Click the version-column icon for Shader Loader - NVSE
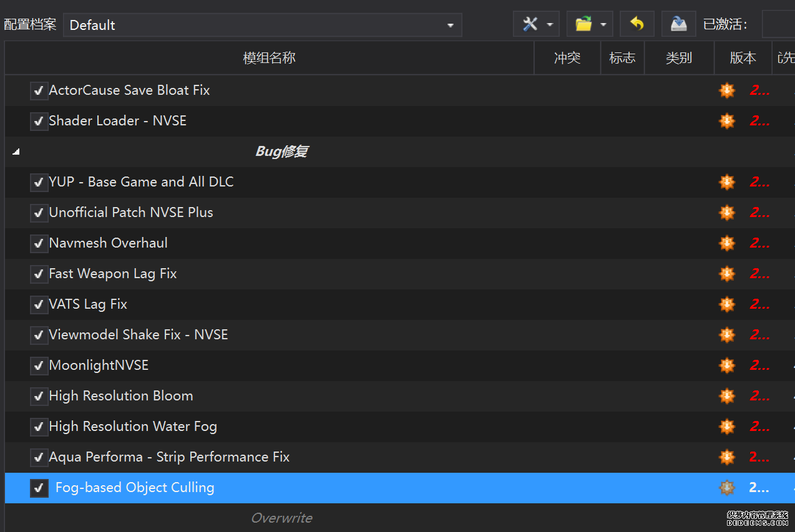 click(x=727, y=121)
